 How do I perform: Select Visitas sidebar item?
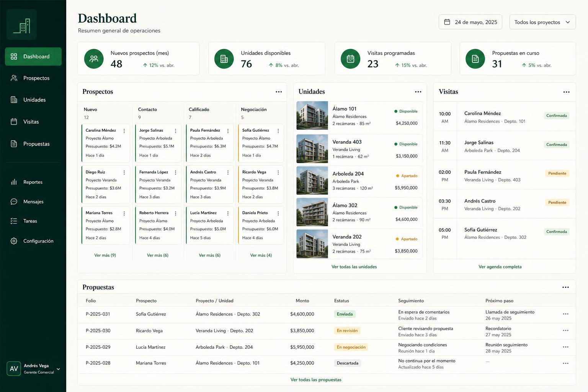pyautogui.click(x=33, y=122)
